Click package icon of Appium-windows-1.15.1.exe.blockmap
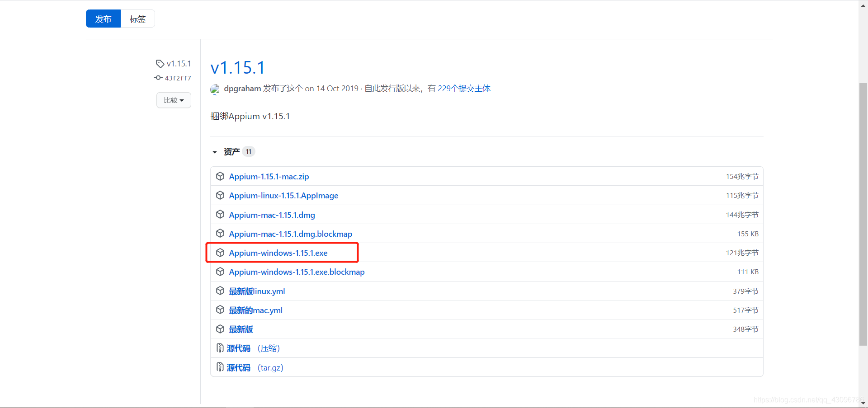The height and width of the screenshot is (408, 868). pos(220,272)
